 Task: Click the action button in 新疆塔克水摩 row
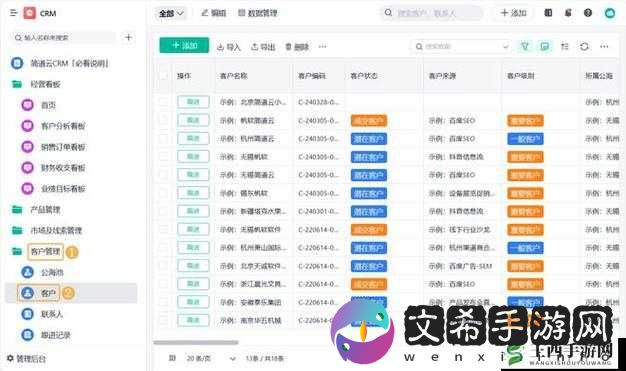[x=193, y=211]
